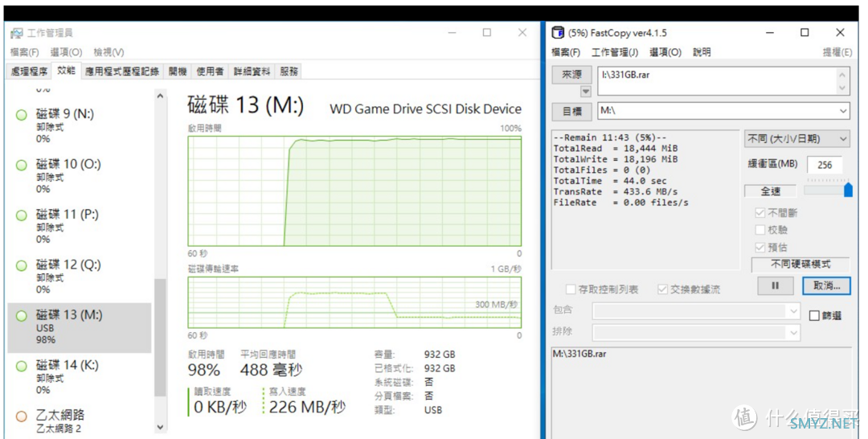Image resolution: width=868 pixels, height=439 pixels.
Task: Select Disk 12 (Q:) in the sidebar
Action: point(80,277)
